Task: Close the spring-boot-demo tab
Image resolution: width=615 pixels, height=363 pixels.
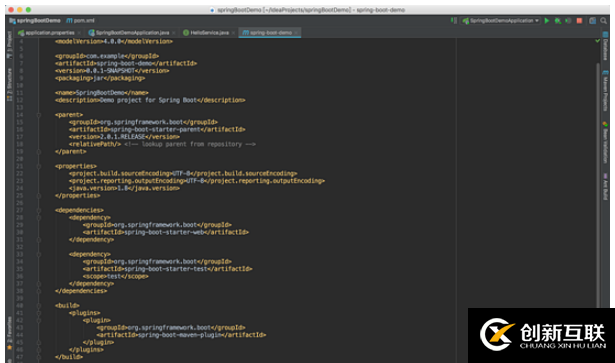Action: pos(296,33)
